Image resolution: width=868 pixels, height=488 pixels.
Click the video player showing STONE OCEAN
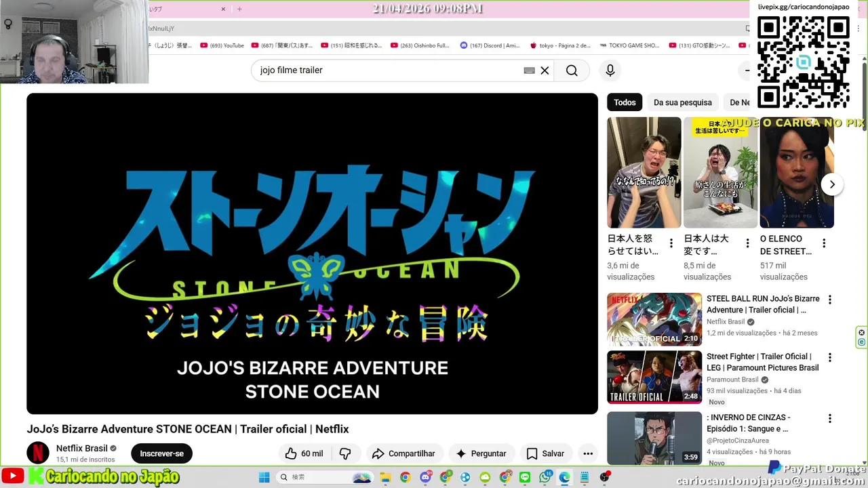(x=312, y=253)
